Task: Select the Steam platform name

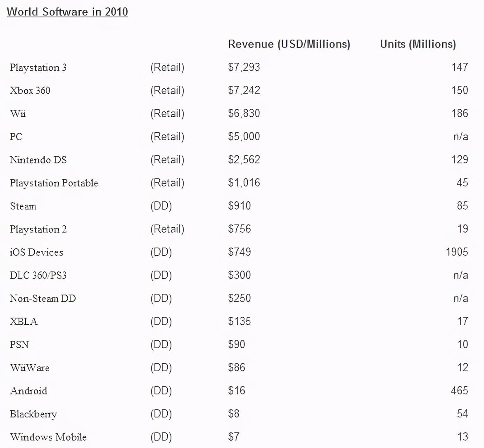Action: [x=23, y=206]
